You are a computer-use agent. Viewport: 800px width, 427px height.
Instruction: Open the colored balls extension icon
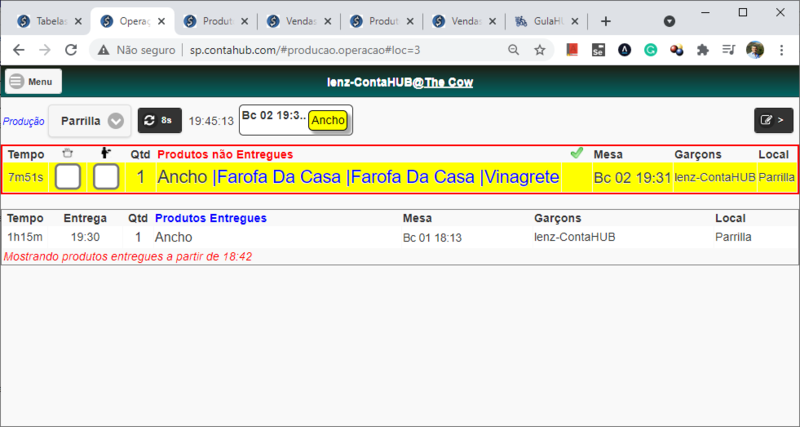pos(677,50)
